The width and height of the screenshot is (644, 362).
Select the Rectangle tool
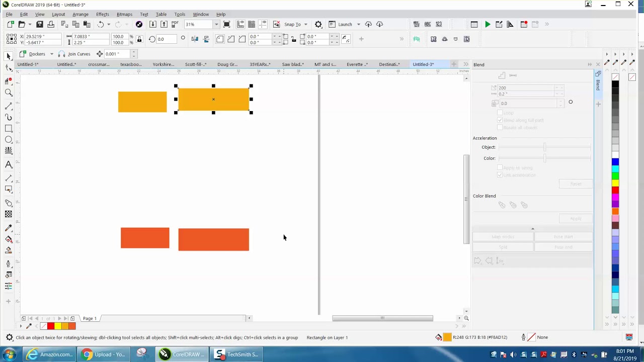click(x=9, y=129)
